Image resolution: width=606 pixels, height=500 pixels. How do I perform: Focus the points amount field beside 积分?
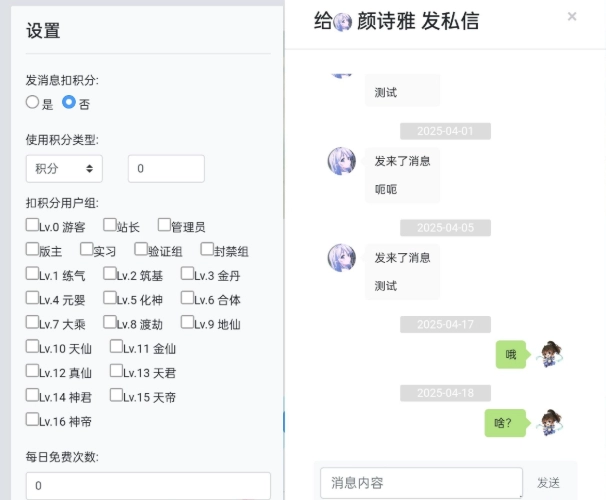click(x=166, y=168)
